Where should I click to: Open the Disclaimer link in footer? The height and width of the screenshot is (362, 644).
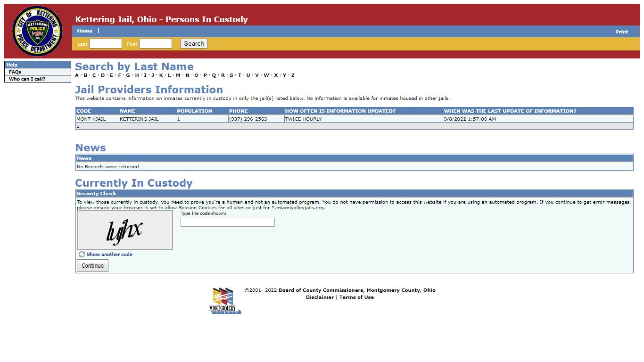pos(320,297)
